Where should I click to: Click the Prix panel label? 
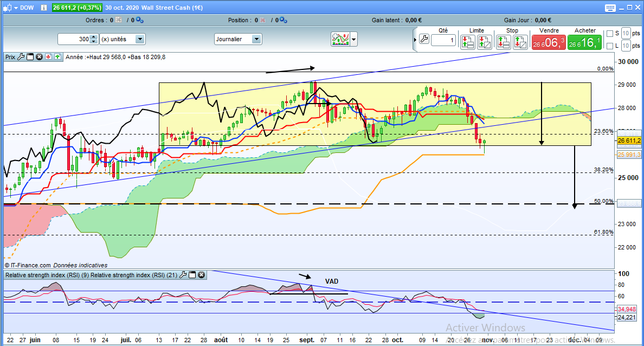10,57
